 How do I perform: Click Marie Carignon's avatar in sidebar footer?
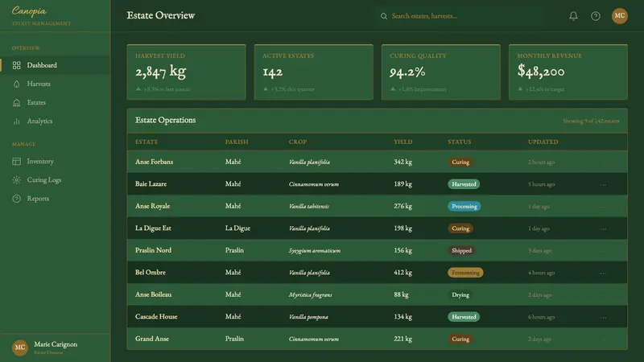(x=19, y=348)
